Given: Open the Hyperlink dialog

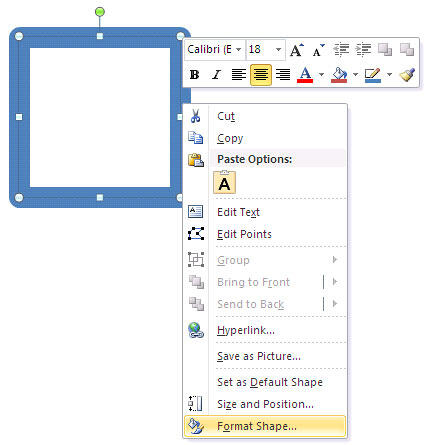Looking at the screenshot, I should 246,330.
